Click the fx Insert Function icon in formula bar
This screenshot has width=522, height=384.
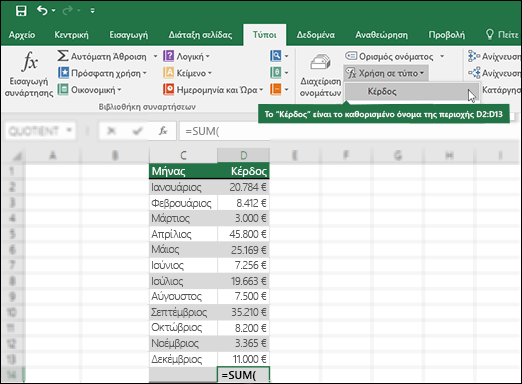click(163, 131)
